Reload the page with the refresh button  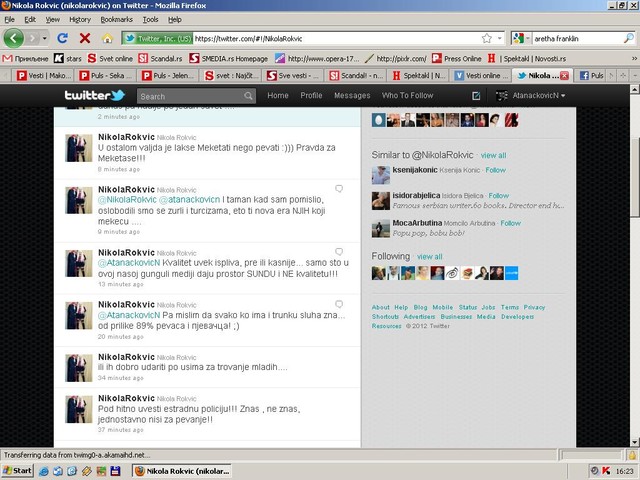[62, 38]
